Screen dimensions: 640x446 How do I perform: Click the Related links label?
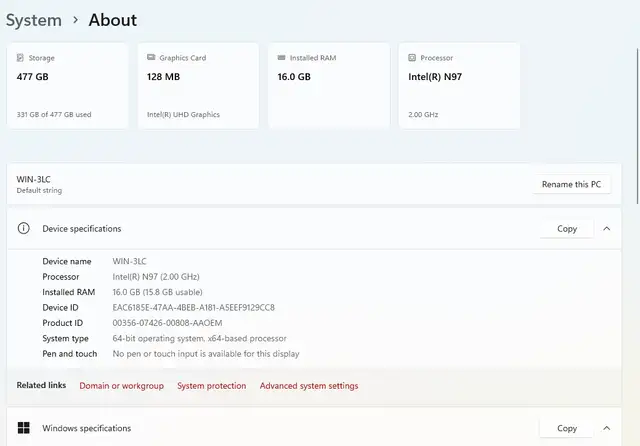tap(41, 385)
